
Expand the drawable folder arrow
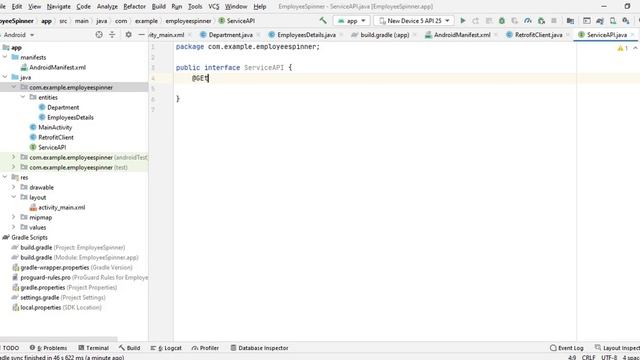(13, 187)
